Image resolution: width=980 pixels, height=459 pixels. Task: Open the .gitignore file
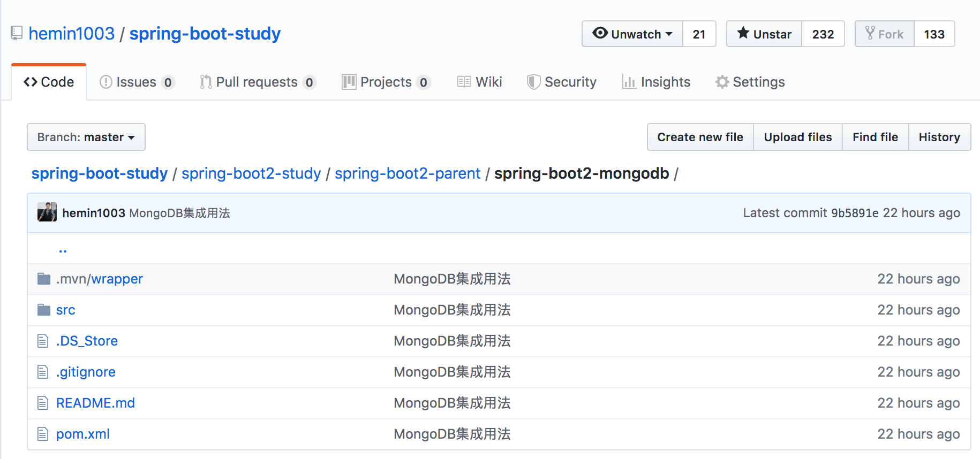coord(86,372)
